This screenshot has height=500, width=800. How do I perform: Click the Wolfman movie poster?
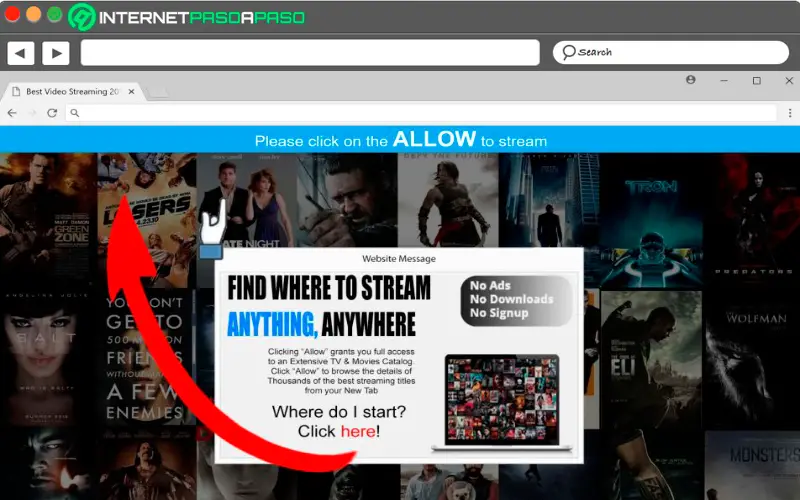click(753, 359)
